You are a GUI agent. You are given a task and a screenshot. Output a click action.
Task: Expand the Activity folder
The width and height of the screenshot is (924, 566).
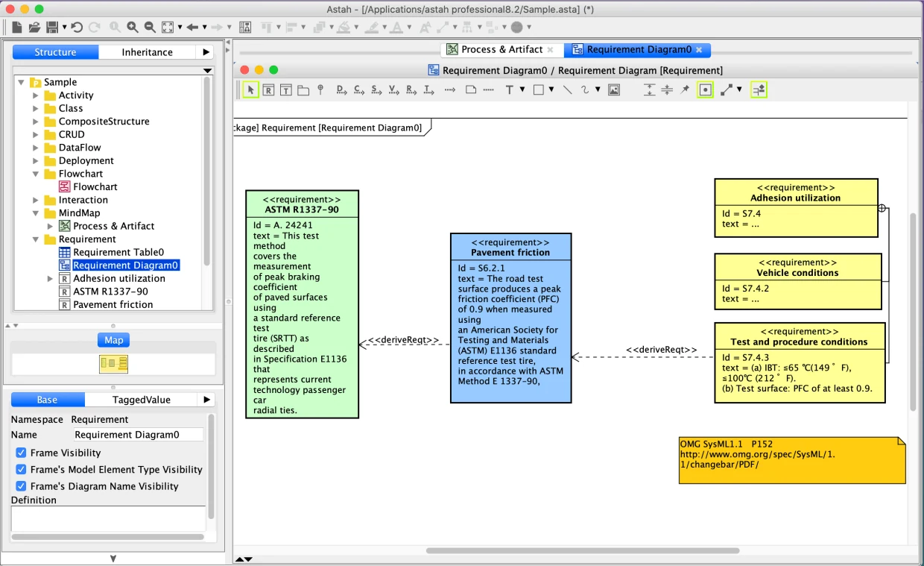tap(35, 95)
